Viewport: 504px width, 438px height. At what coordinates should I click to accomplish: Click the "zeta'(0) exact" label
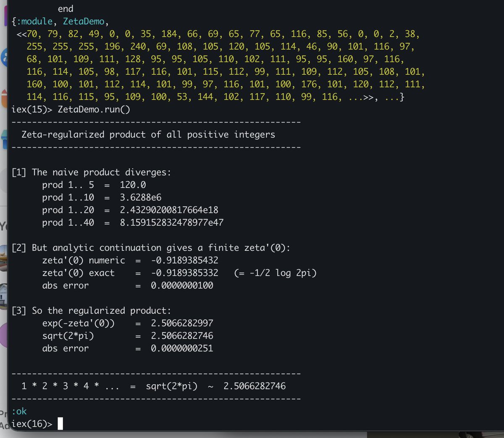click(x=79, y=273)
